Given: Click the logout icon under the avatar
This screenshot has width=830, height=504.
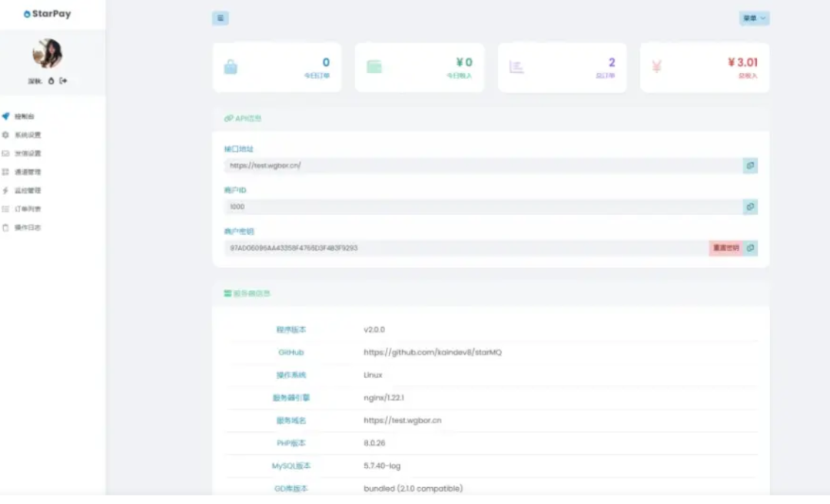Looking at the screenshot, I should tap(64, 81).
